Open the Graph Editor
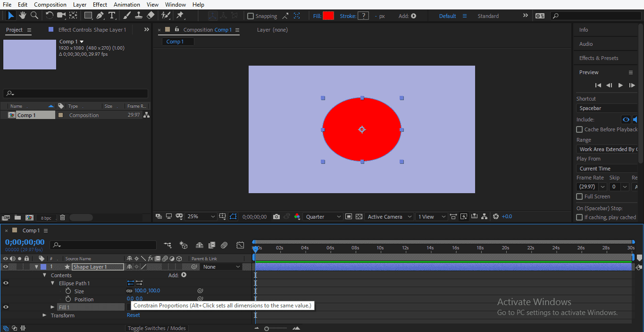Image resolution: width=644 pixels, height=332 pixels. click(240, 245)
